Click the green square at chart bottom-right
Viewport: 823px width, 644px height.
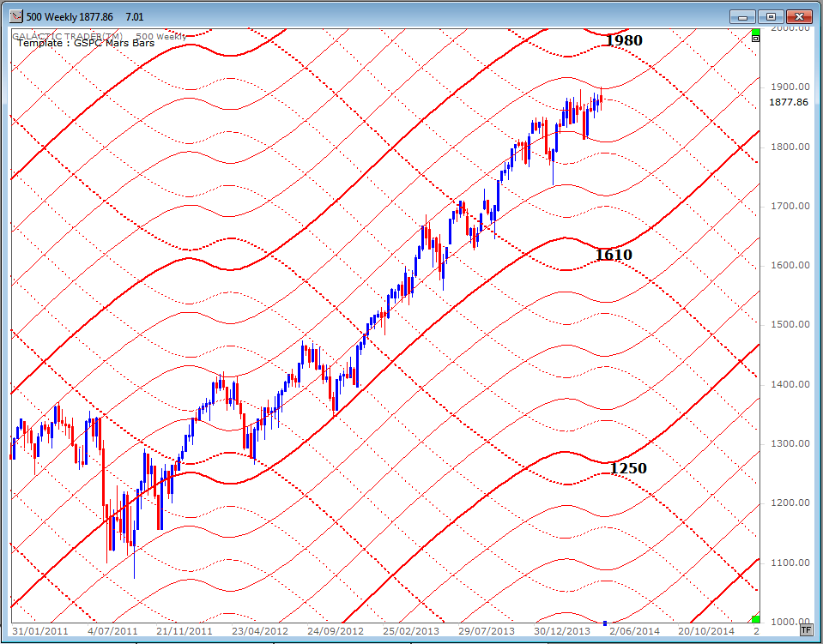(x=756, y=619)
